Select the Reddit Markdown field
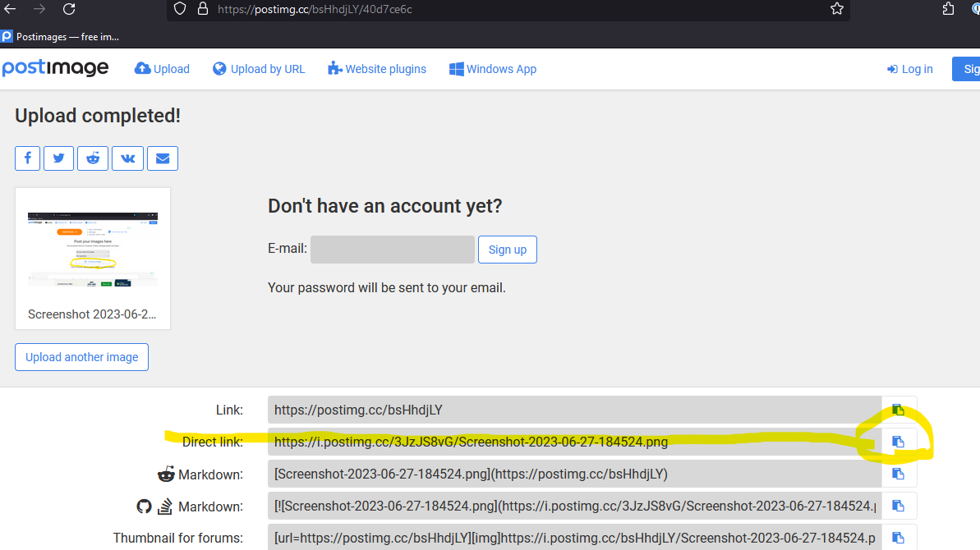 [574, 474]
